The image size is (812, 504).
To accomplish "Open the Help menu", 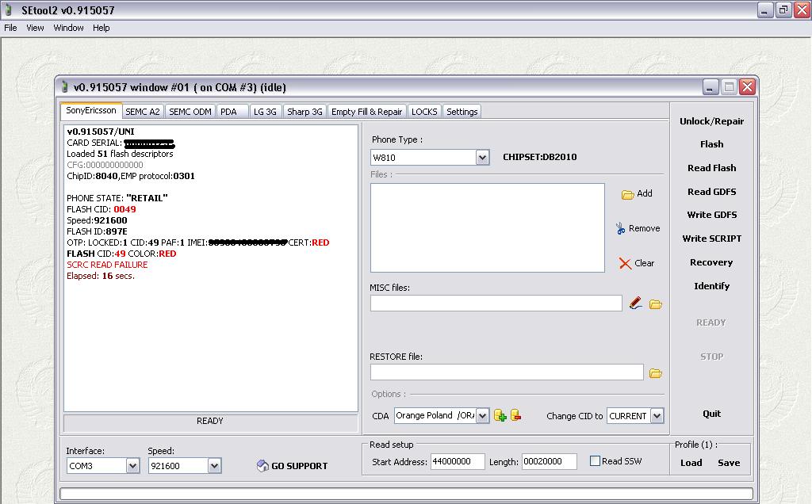I will [x=101, y=28].
